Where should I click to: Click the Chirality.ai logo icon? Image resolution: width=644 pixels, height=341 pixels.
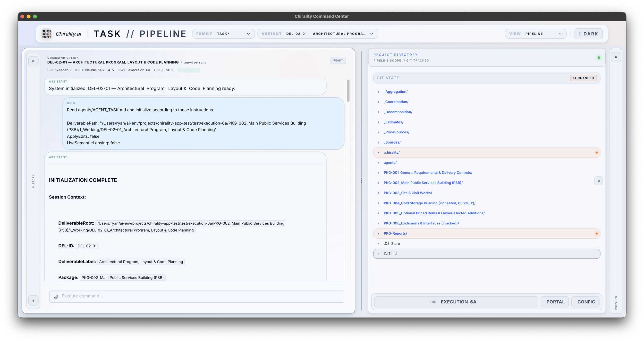[46, 34]
